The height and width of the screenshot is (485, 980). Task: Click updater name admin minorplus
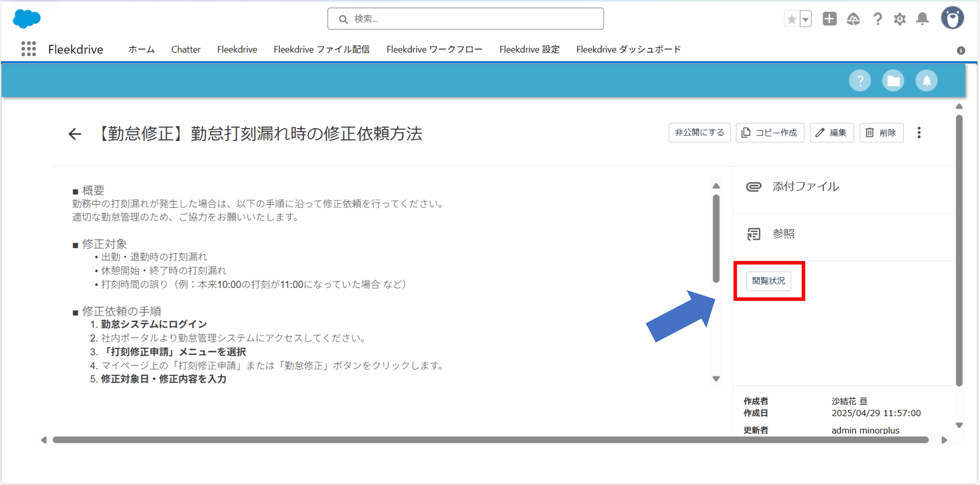tap(865, 430)
